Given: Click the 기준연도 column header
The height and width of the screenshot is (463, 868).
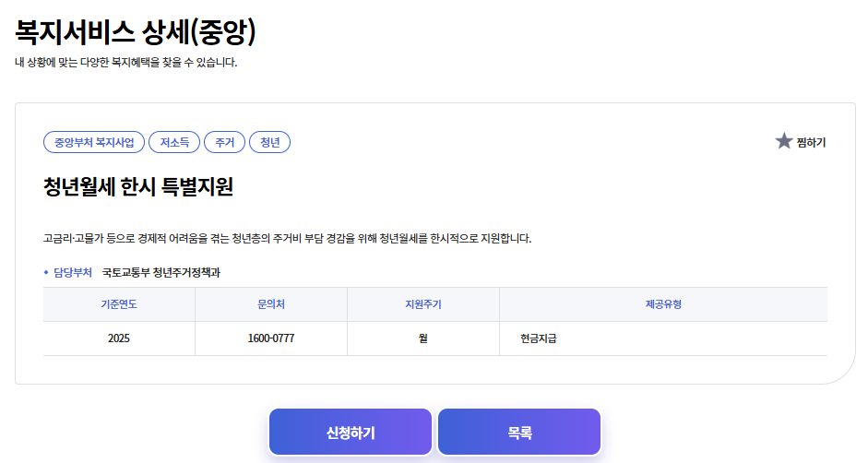Looking at the screenshot, I should (x=119, y=304).
